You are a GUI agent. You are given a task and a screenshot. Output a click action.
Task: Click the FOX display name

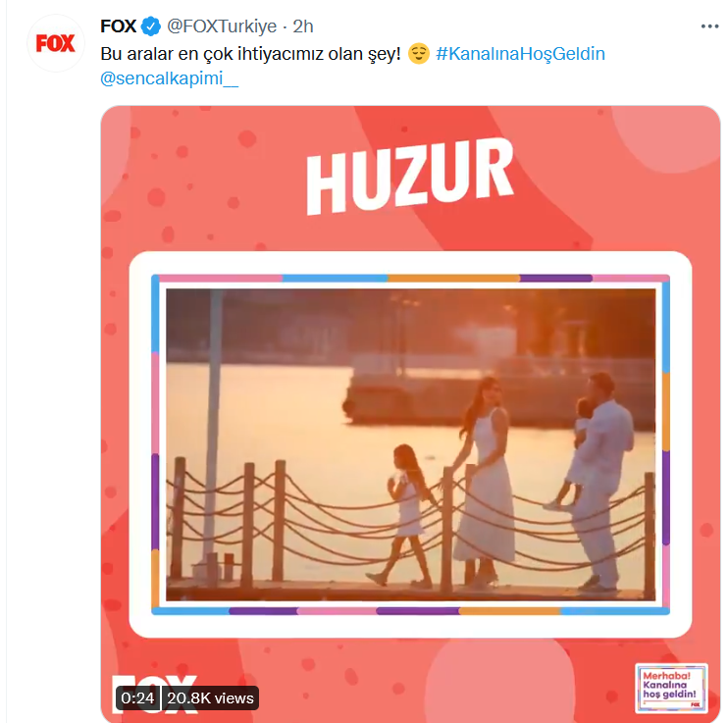119,26
